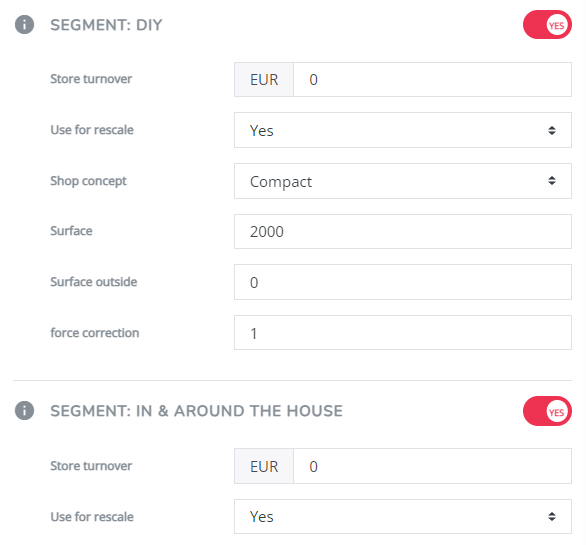586x545 pixels.
Task: Click the force correction label
Action: pyautogui.click(x=95, y=333)
